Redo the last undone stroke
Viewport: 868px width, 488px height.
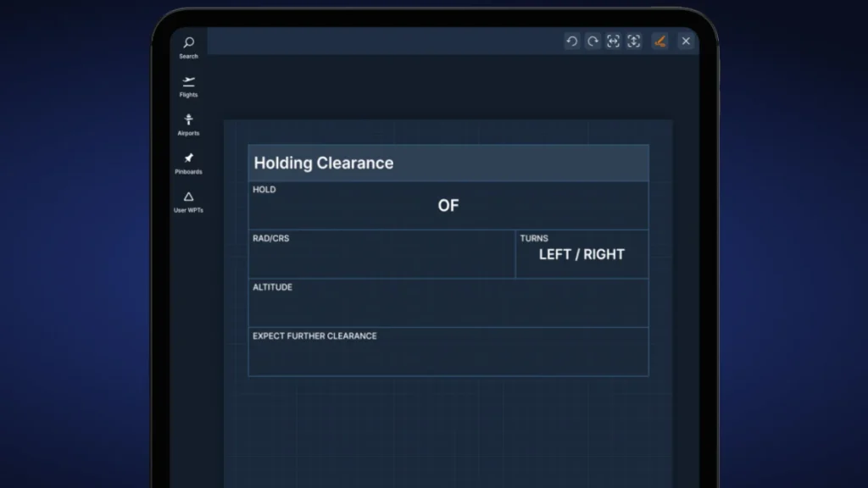pos(593,41)
